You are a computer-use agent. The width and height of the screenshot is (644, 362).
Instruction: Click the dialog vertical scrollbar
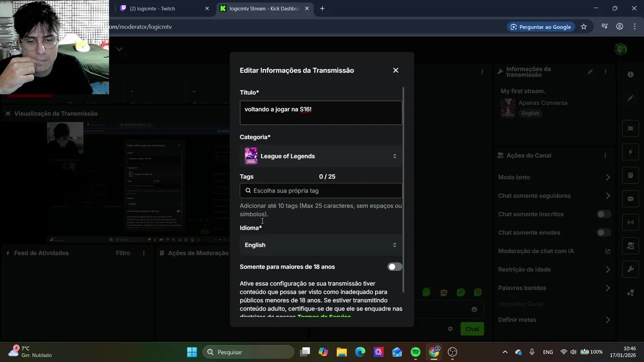coord(404,190)
